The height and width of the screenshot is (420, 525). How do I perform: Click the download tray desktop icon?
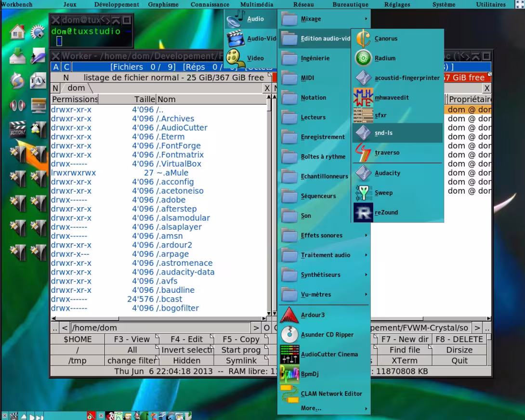coord(17,56)
